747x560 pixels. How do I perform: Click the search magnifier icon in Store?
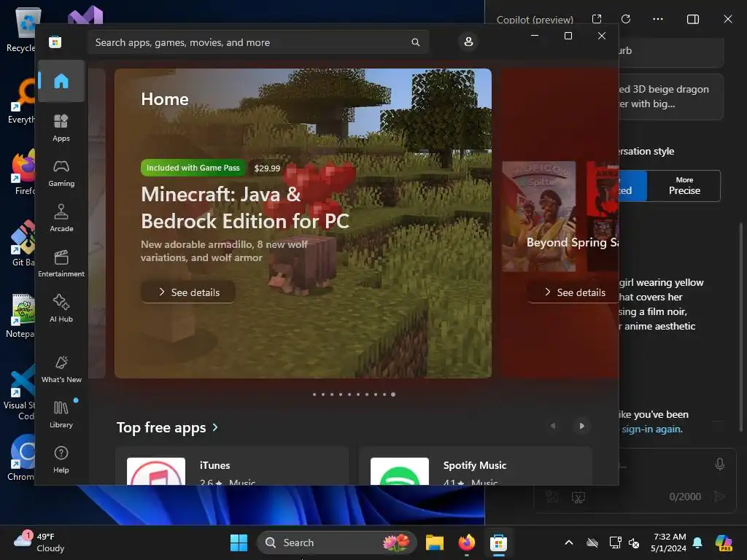pos(415,42)
